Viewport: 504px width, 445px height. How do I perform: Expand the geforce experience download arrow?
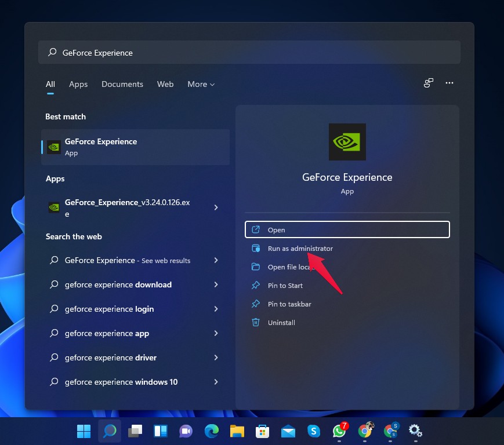tap(216, 284)
